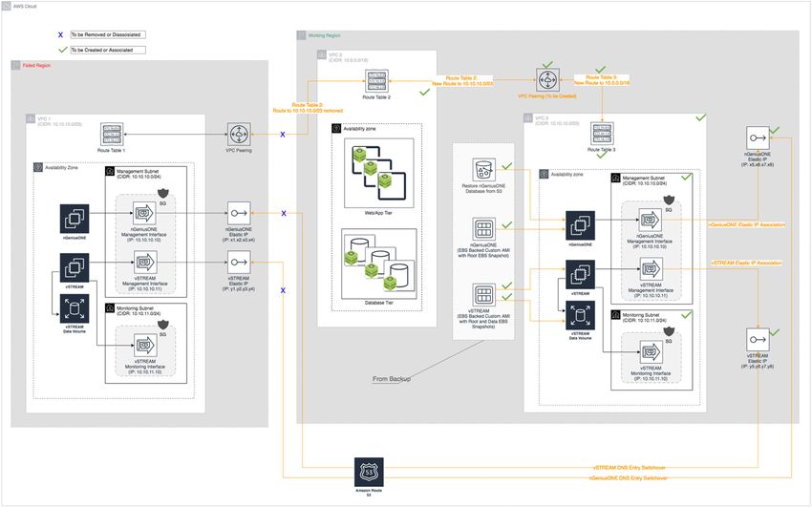Click vSTREAM Data Volume icon in Working Region

tap(580, 316)
